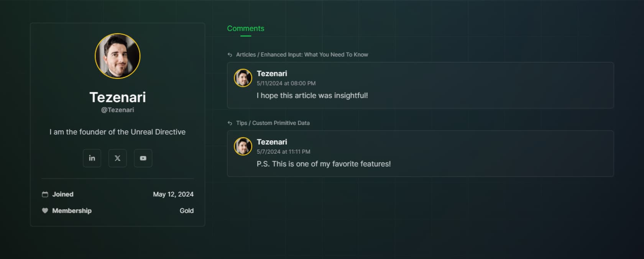Screen dimensions: 644x259
Task: Click the Gold membership value
Action: (187, 210)
